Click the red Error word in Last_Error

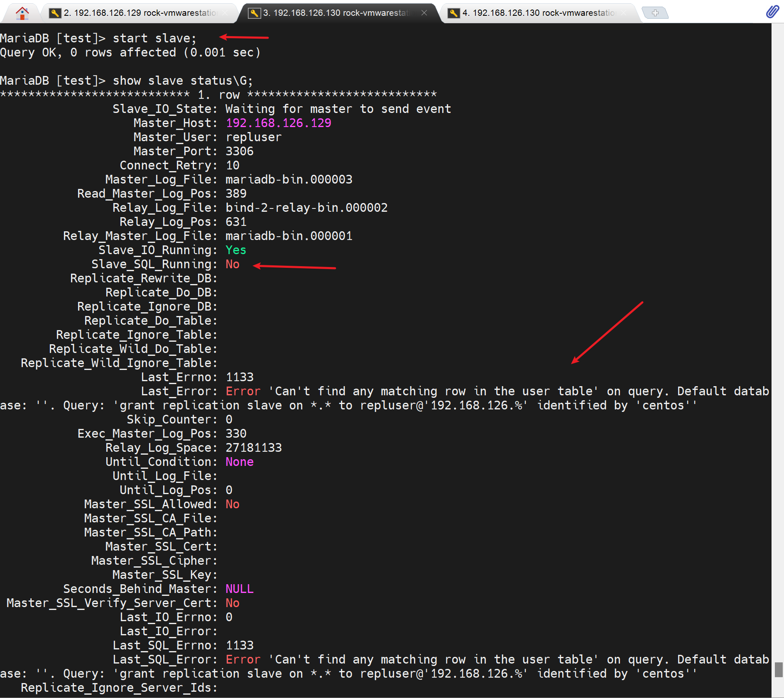point(243,391)
